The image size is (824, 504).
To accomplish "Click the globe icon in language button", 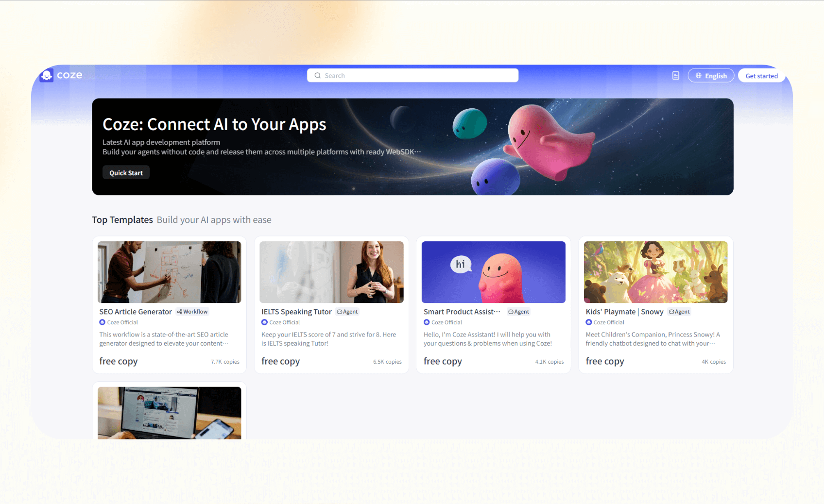I will click(x=699, y=76).
